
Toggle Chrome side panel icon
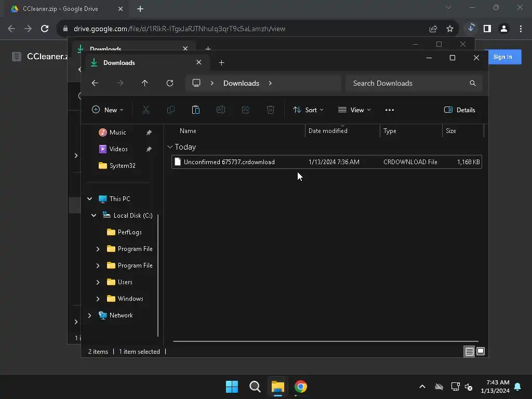pyautogui.click(x=487, y=29)
